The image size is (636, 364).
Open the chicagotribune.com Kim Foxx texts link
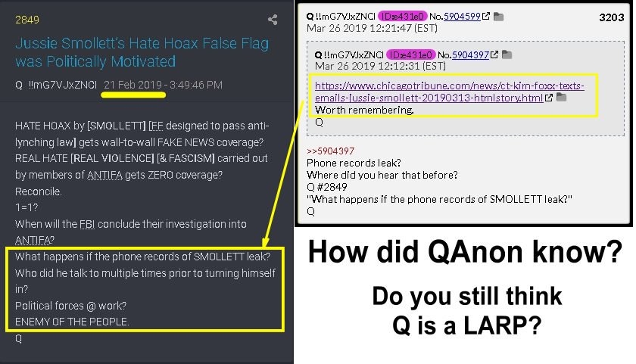click(x=450, y=92)
